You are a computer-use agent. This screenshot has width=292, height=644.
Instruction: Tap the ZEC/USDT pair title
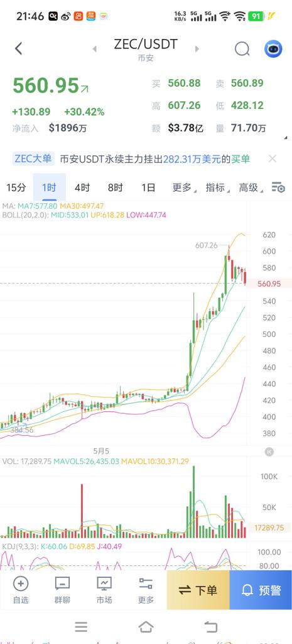[x=146, y=44]
